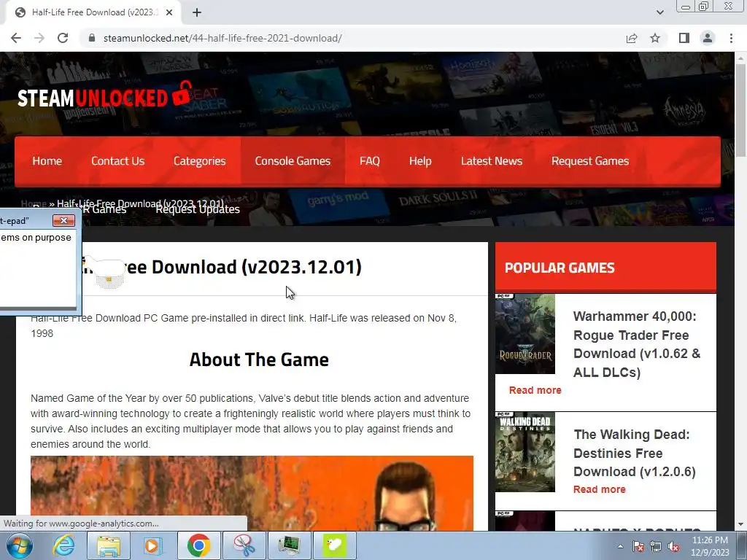Open the Chrome side panel icon
Image resolution: width=747 pixels, height=560 pixels.
point(684,38)
